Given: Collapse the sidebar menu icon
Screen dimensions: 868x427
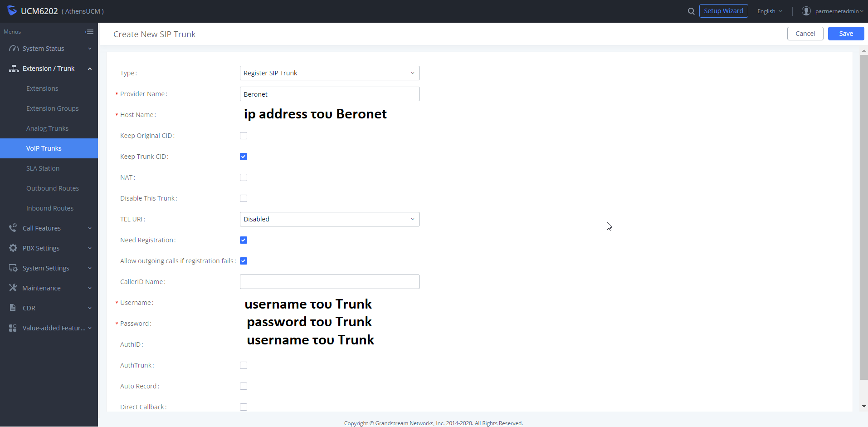Looking at the screenshot, I should coord(89,32).
